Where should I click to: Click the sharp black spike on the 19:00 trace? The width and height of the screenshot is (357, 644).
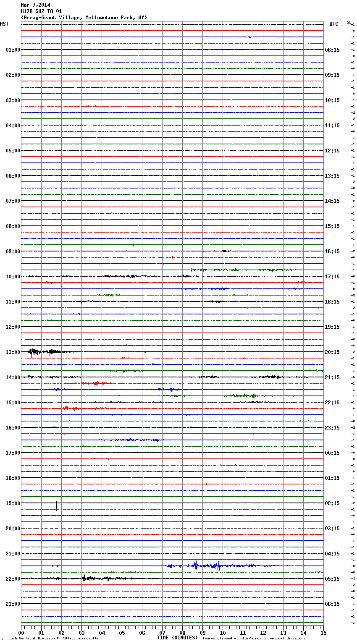pos(57,503)
